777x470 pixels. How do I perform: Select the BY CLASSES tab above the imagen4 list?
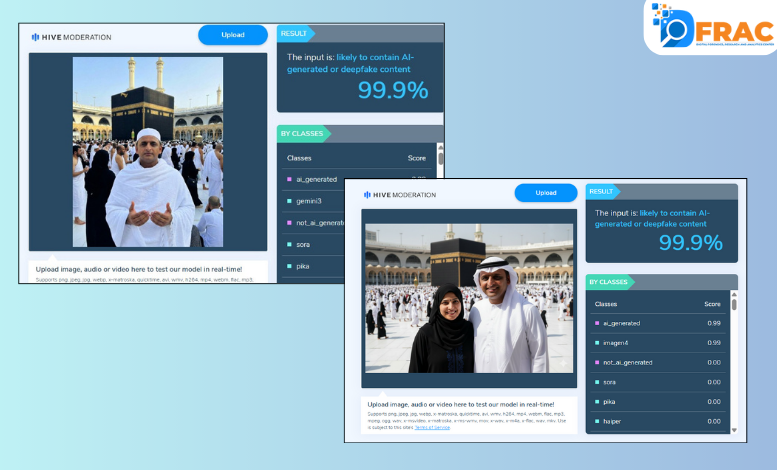[609, 282]
